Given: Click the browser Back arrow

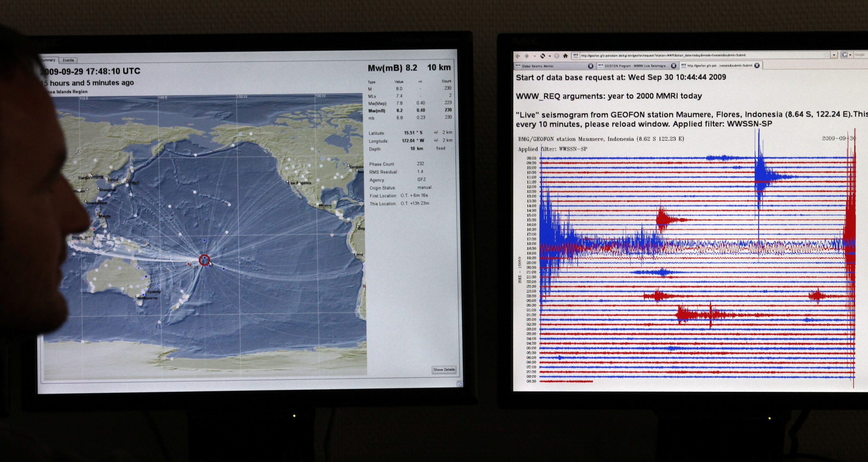Looking at the screenshot, I should coord(518,56).
